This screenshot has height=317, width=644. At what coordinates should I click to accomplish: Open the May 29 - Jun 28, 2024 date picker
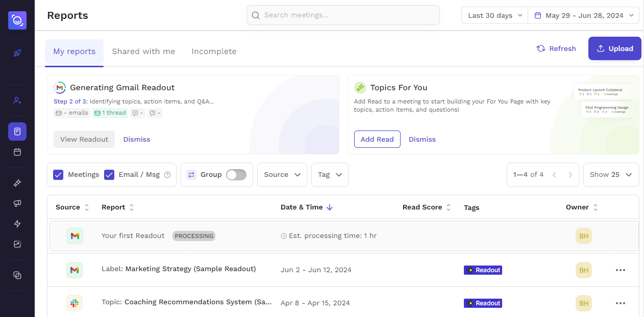[x=584, y=15]
